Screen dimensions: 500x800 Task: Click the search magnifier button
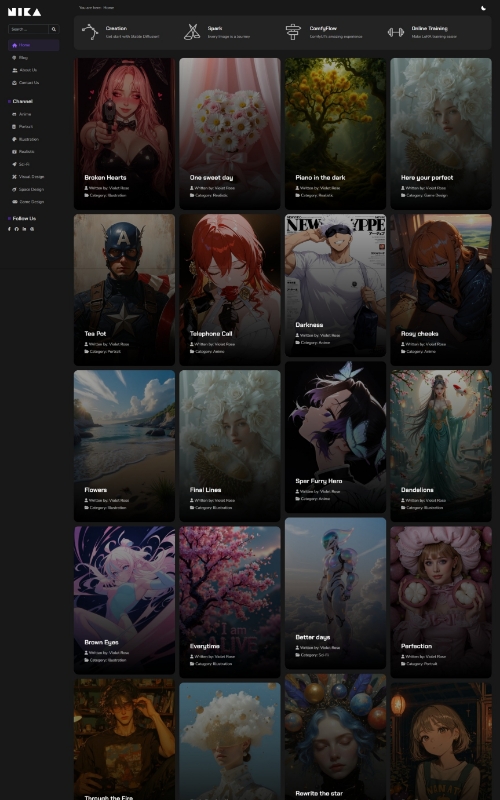click(x=54, y=29)
